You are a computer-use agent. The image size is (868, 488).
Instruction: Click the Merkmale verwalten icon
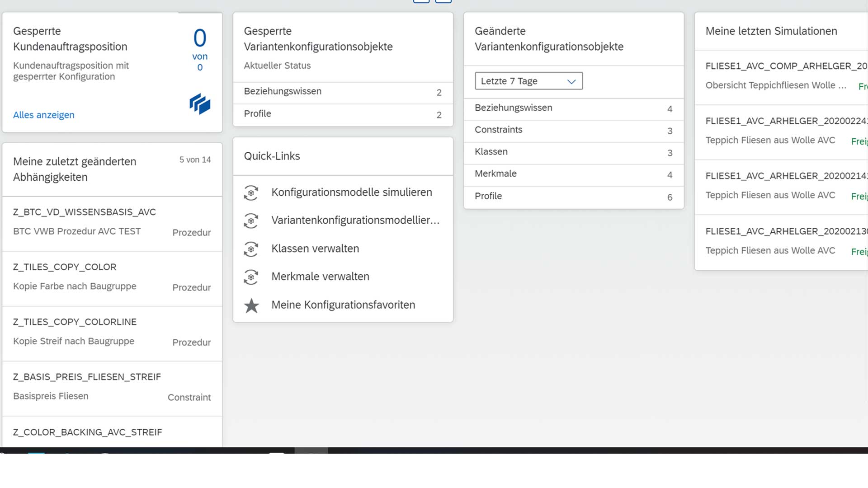[251, 277]
